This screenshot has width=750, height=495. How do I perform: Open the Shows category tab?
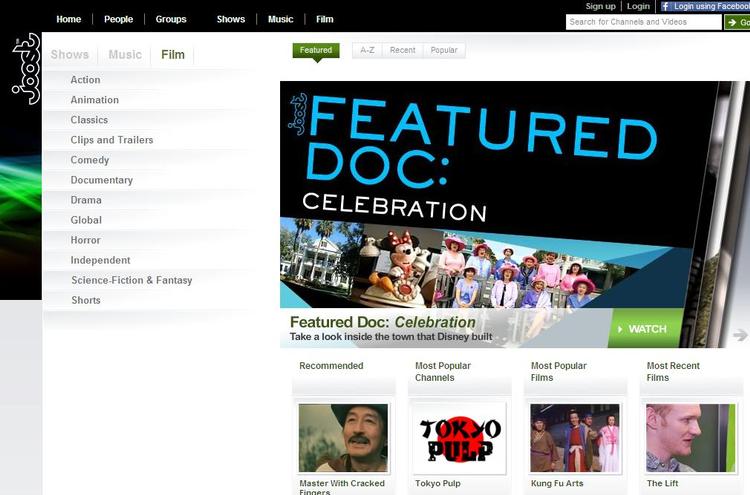[x=70, y=55]
